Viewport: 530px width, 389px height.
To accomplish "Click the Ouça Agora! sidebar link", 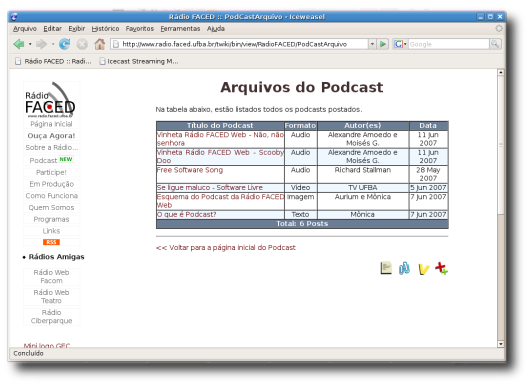I will 51,136.
